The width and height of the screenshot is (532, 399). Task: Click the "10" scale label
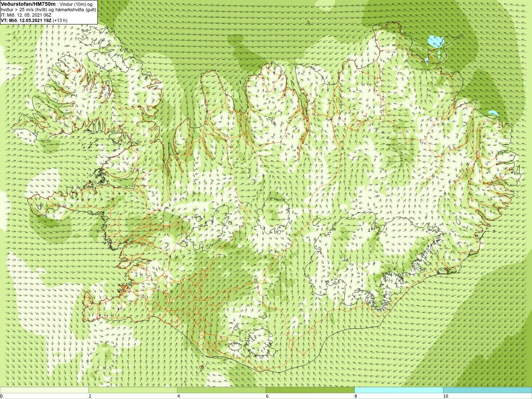pyautogui.click(x=446, y=396)
